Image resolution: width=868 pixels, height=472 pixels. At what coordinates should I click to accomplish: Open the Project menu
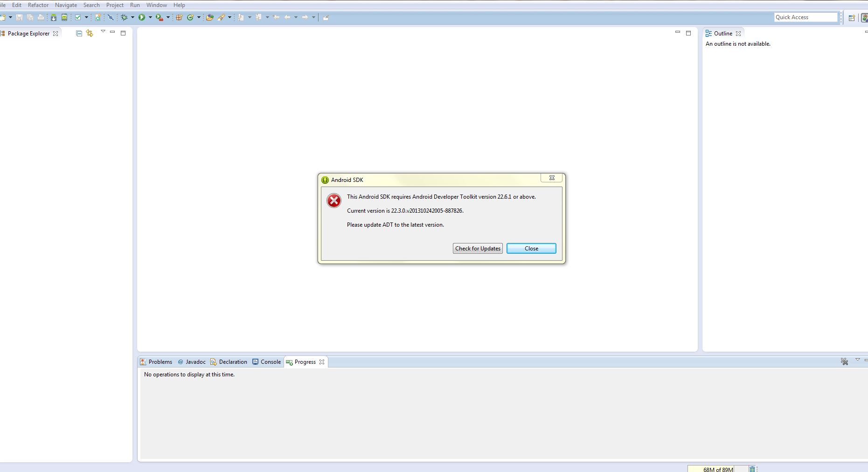click(115, 5)
